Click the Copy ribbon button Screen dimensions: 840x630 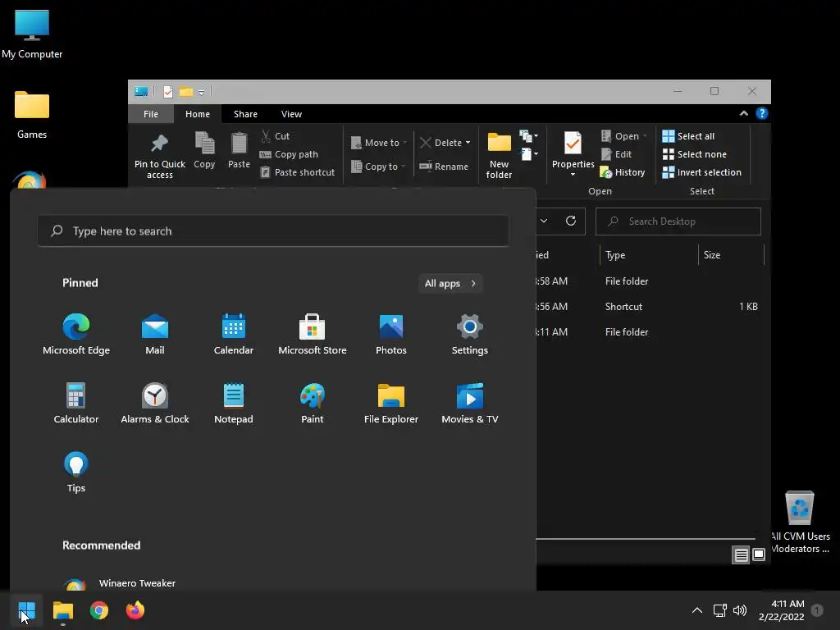(204, 151)
